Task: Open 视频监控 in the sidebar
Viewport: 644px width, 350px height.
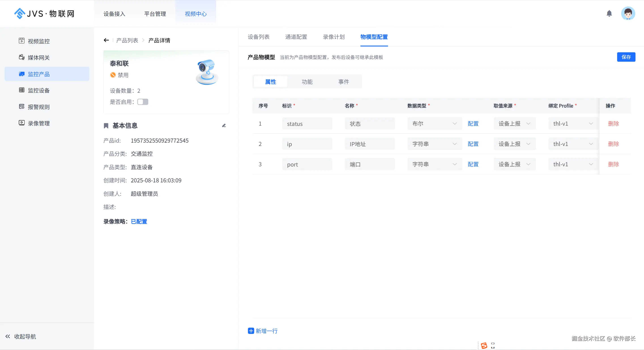Action: 38,41
